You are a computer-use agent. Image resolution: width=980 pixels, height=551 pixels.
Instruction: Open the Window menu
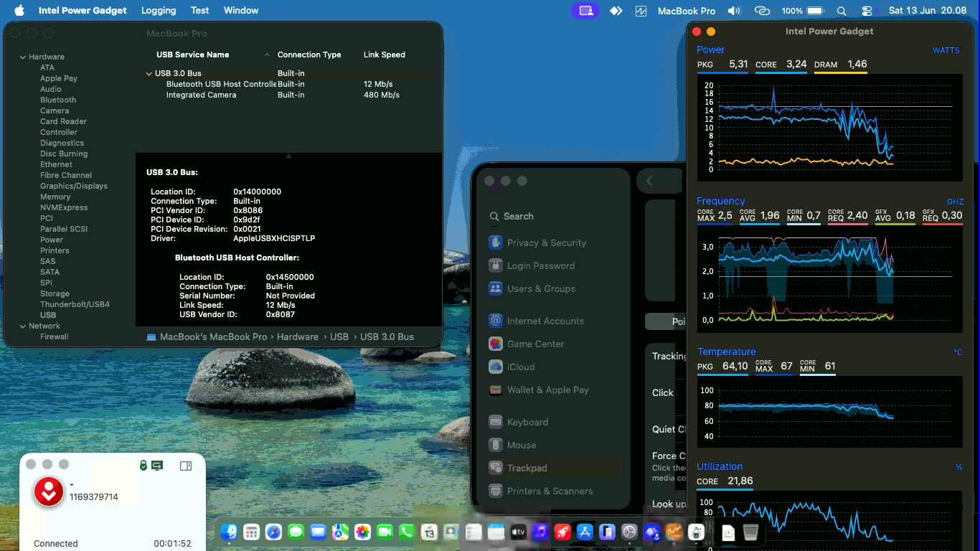(x=241, y=11)
